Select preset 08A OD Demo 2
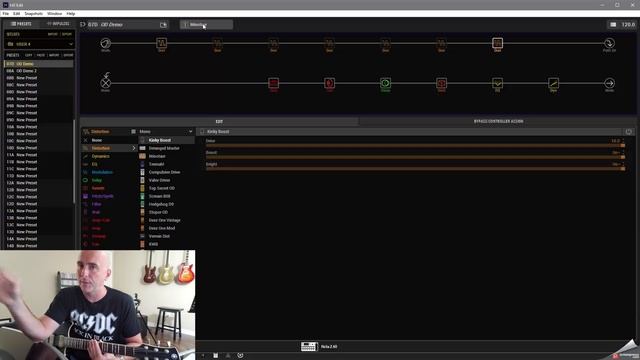 tap(39, 71)
